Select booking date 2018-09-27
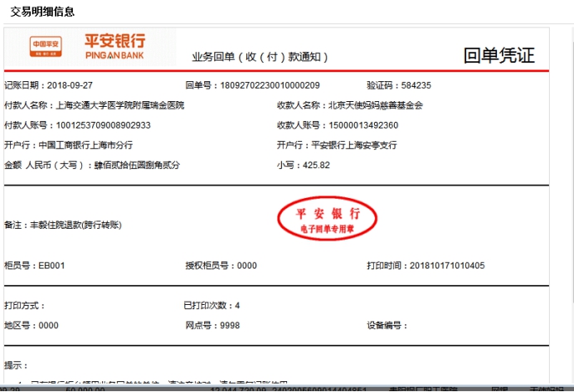Image resolution: width=574 pixels, height=392 pixels. click(x=70, y=85)
